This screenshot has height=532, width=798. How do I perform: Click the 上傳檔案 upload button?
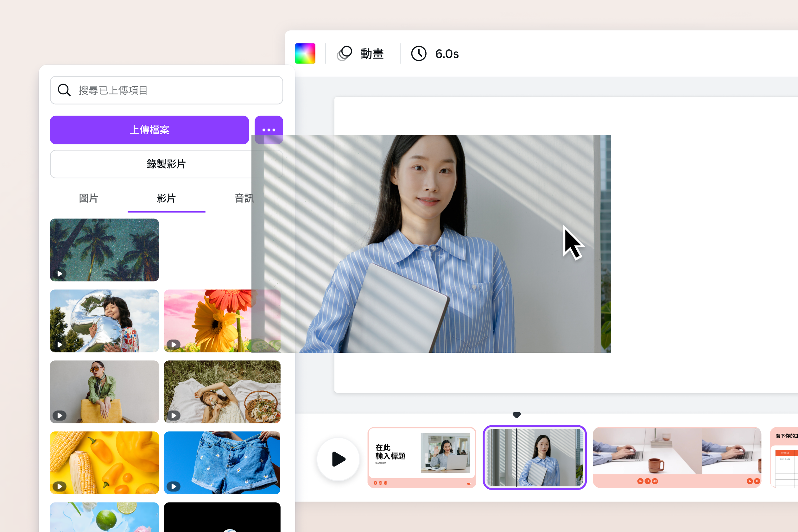tap(149, 130)
